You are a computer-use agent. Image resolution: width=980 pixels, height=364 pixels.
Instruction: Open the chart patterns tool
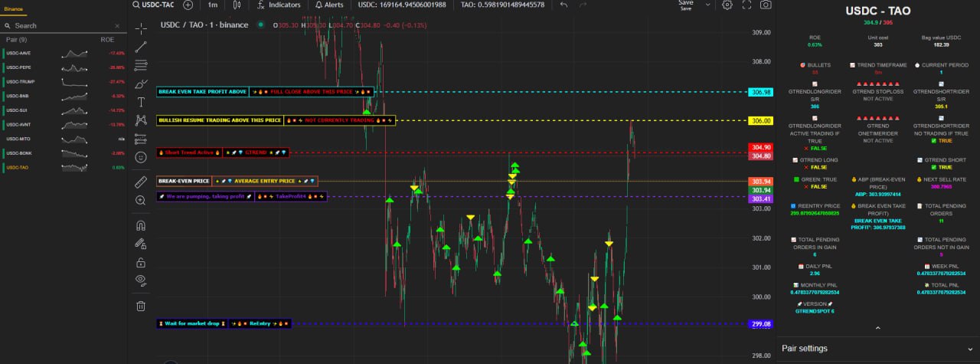click(141, 120)
